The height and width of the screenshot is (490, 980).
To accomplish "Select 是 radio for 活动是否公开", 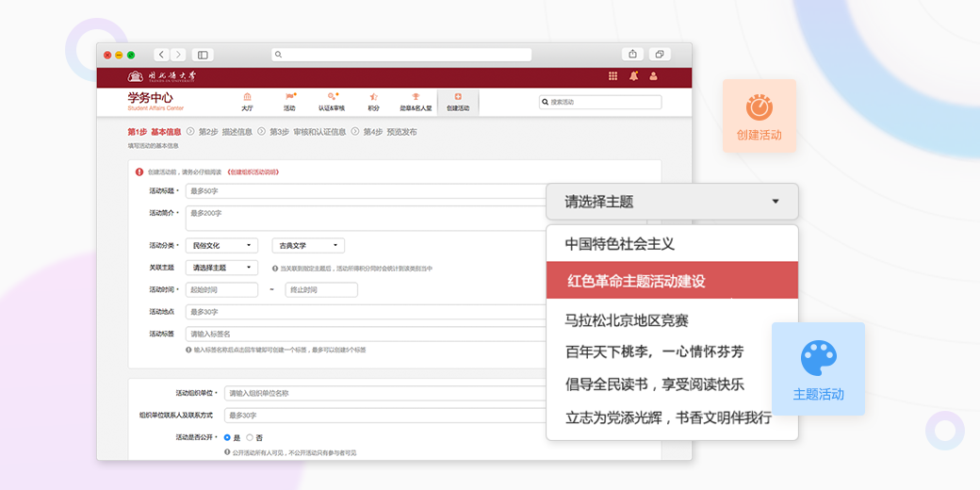I will pyautogui.click(x=227, y=437).
